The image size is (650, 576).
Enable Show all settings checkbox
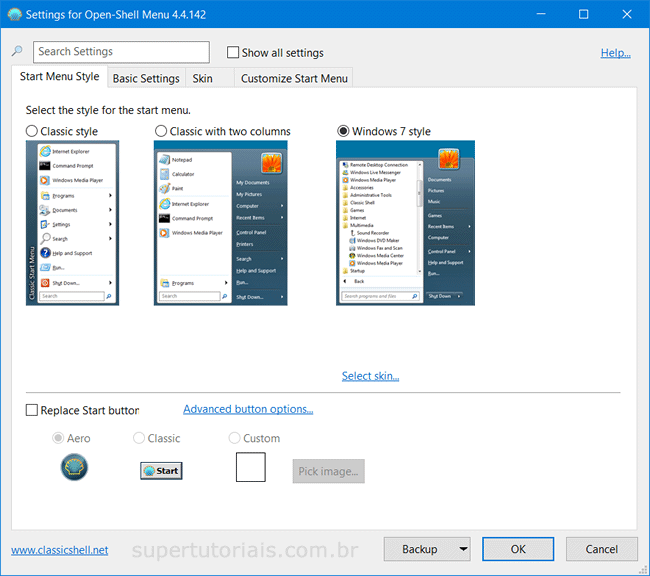[x=233, y=53]
